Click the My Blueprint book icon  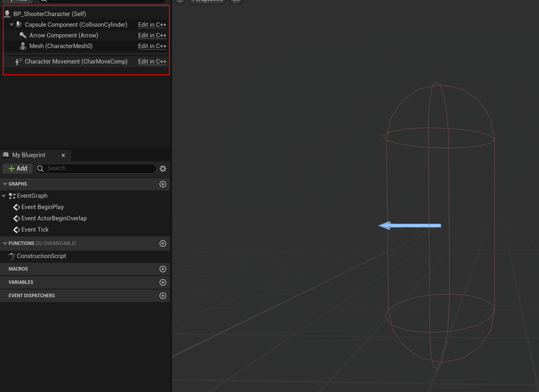6,155
